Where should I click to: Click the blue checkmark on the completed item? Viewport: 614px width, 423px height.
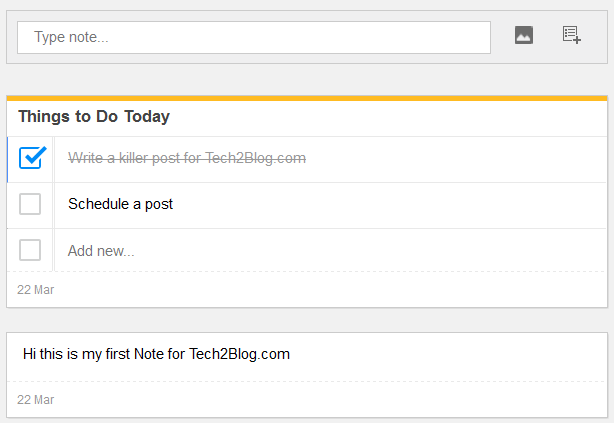tap(35, 155)
